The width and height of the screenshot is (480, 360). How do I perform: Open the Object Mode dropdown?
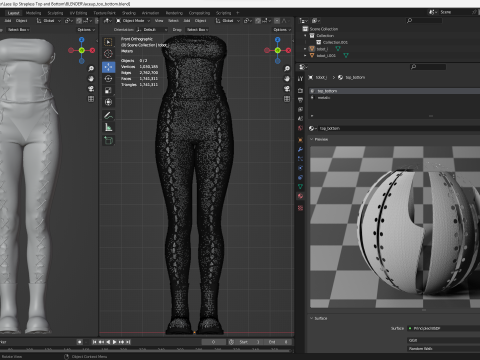[133, 21]
